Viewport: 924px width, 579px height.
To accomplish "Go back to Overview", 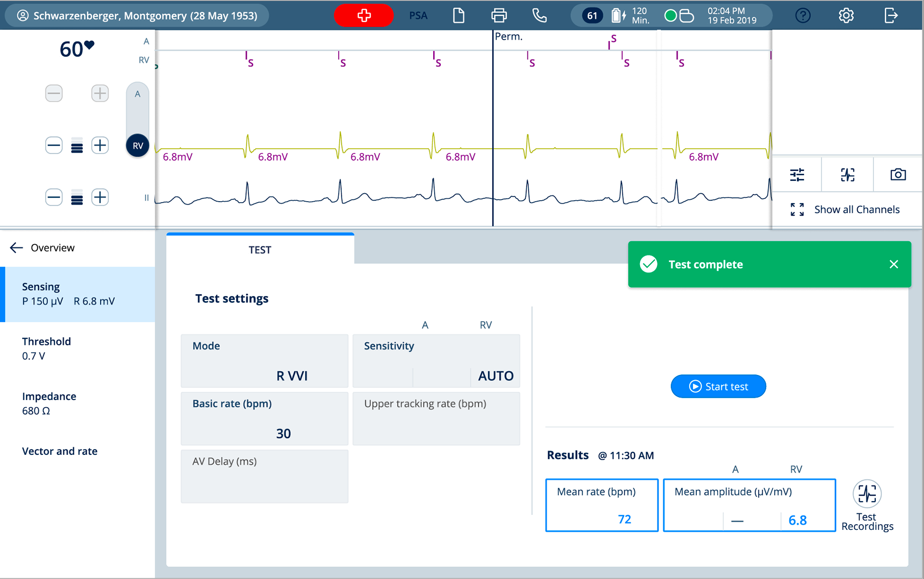I will click(x=42, y=248).
